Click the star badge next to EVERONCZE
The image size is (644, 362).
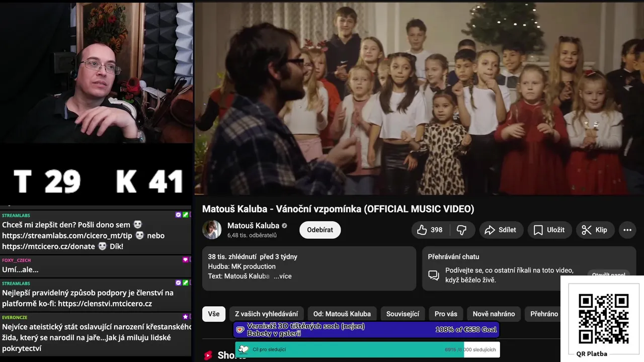[x=185, y=317]
